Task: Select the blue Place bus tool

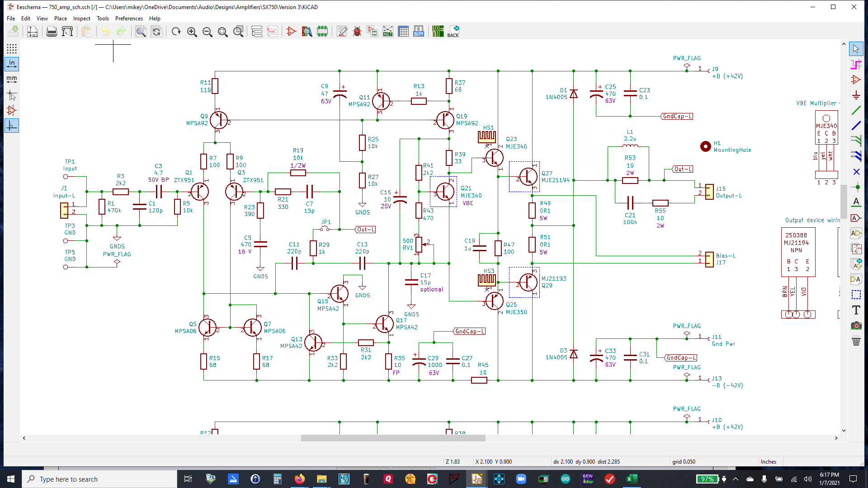Action: click(856, 126)
